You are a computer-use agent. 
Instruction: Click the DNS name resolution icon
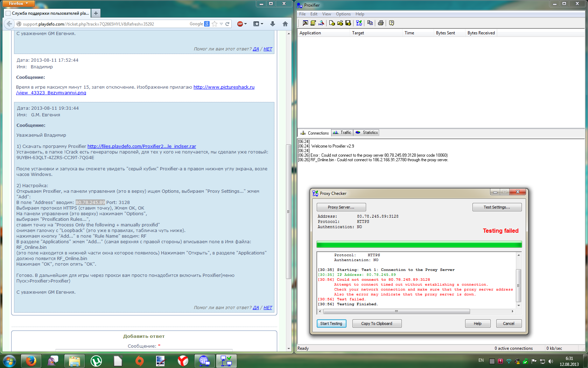[321, 23]
